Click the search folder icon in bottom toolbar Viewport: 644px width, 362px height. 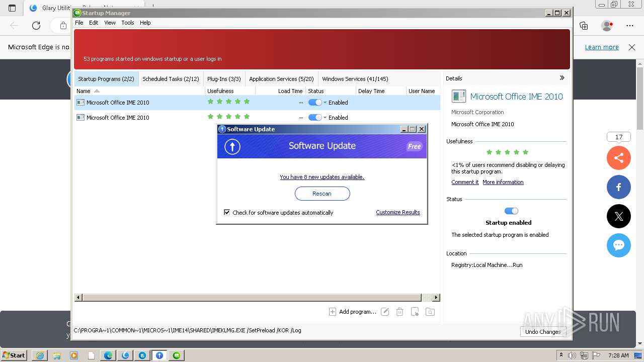pos(430,312)
